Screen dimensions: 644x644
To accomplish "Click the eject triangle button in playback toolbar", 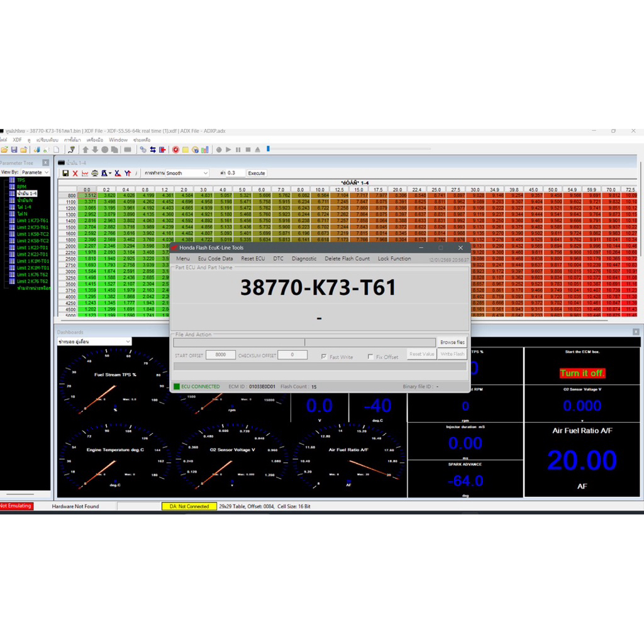I will (257, 150).
